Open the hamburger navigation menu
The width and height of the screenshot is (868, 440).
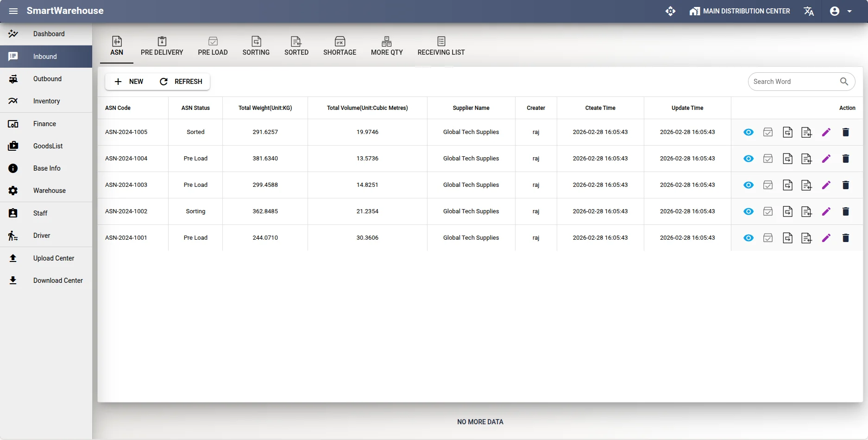click(13, 11)
